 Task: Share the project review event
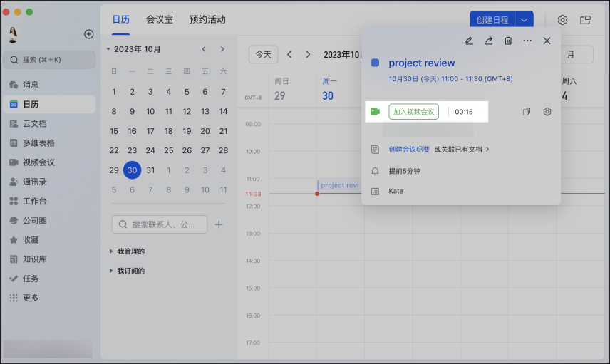point(489,41)
